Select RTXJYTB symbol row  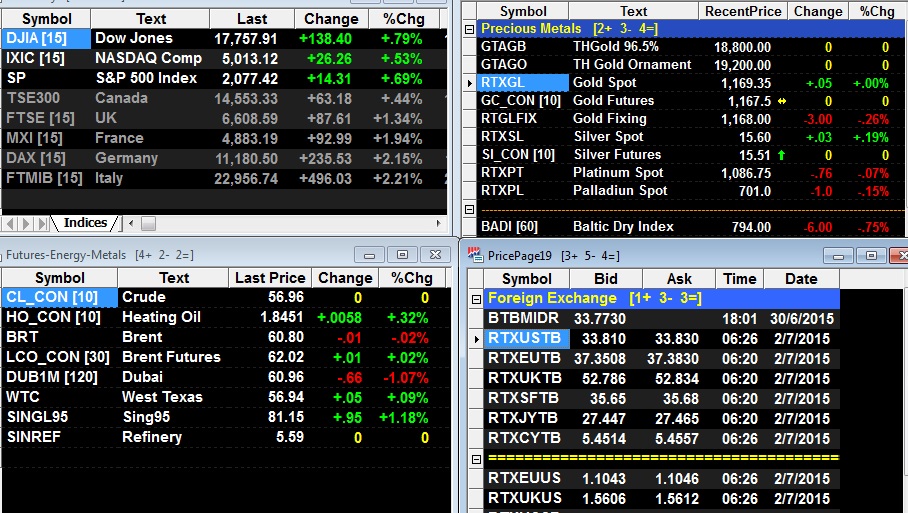coord(661,418)
